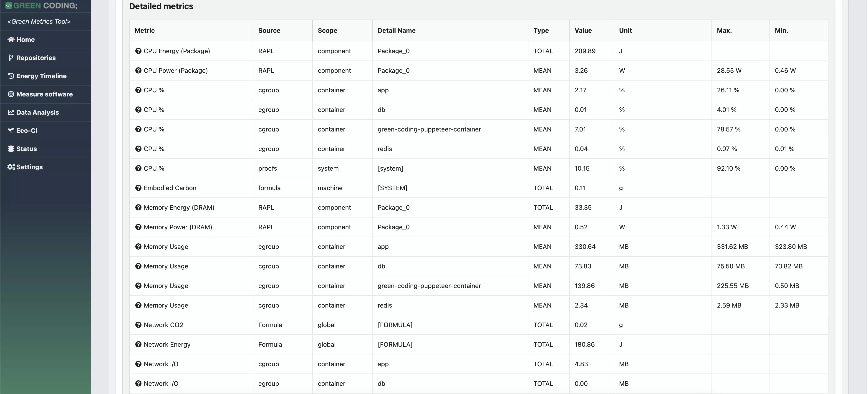Click the help icon beside Network Energy

coord(138,344)
